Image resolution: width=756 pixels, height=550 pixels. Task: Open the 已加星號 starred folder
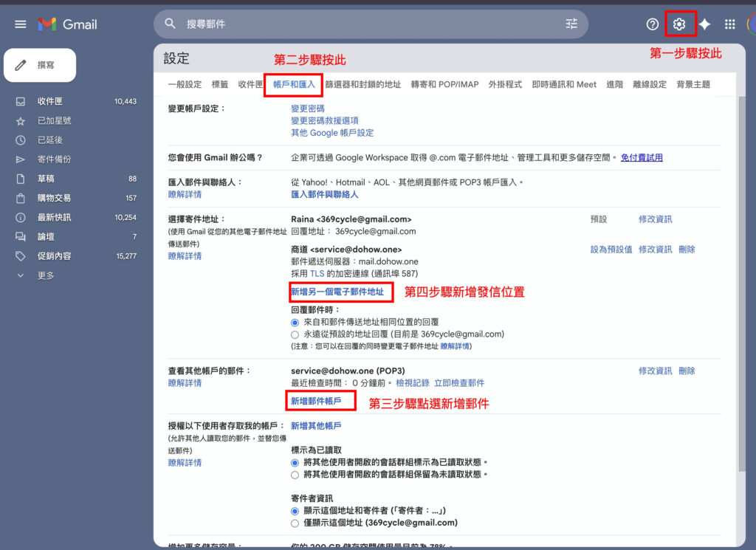point(54,120)
